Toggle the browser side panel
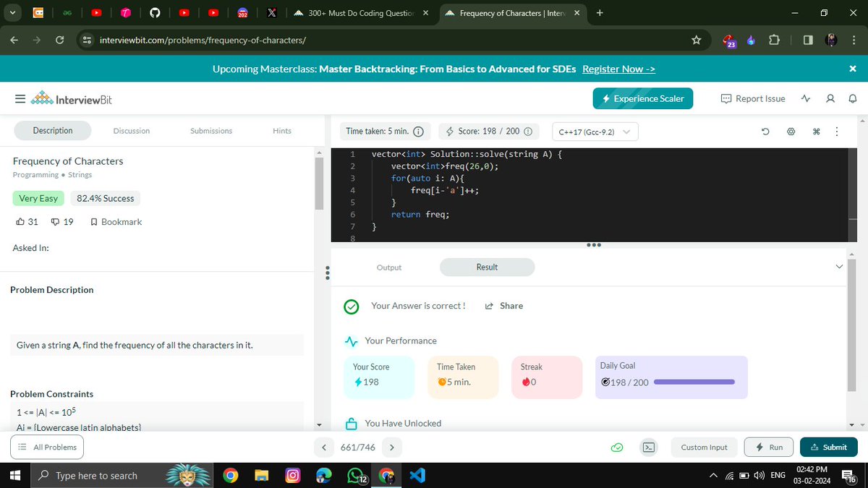Screen dimensions: 868x488 point(807,40)
